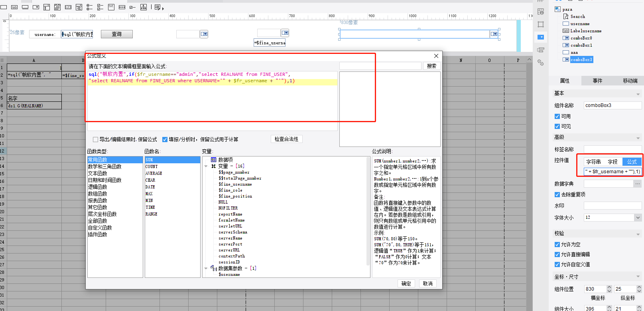This screenshot has height=311, width=644.
Task: Click the variables list vertical scrollbar
Action: coord(368,211)
